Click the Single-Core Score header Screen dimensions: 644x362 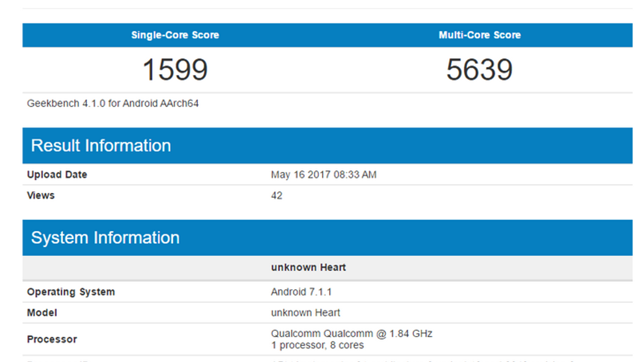click(x=175, y=35)
